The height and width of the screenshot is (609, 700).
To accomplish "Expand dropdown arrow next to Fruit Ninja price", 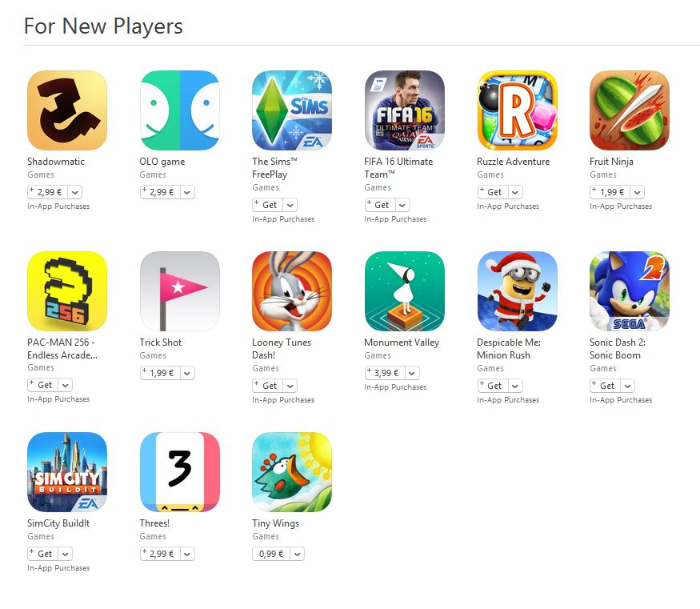I will pyautogui.click(x=638, y=192).
